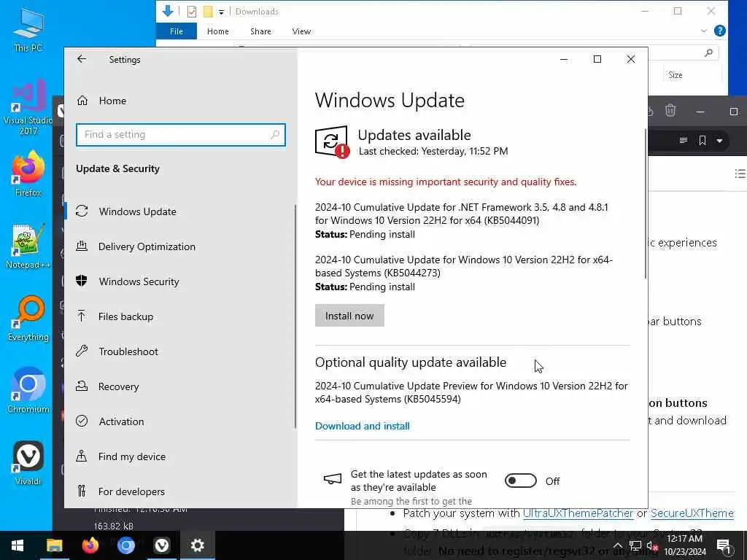This screenshot has width=747, height=560.
Task: Open File Explorer from taskbar
Action: coord(54,545)
